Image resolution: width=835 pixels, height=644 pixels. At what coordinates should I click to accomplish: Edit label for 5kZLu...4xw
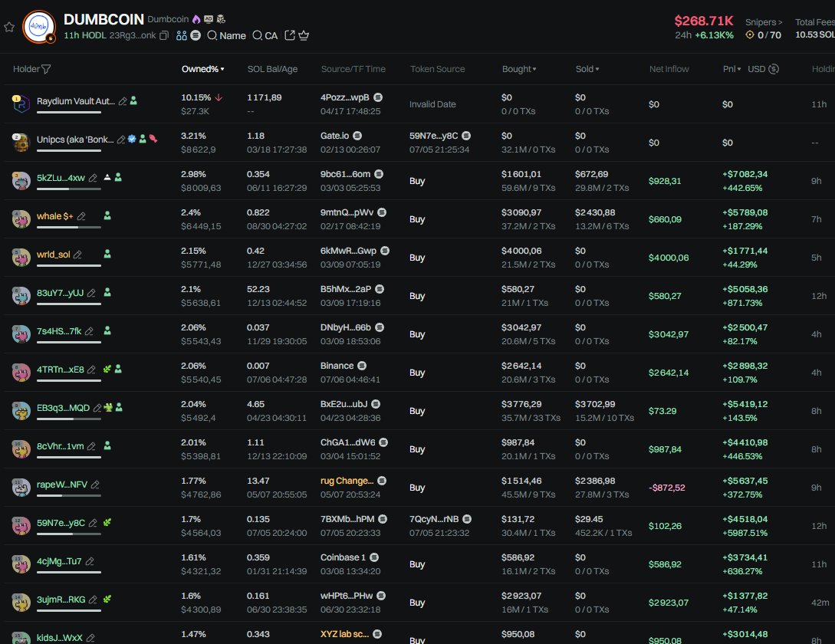click(x=93, y=178)
